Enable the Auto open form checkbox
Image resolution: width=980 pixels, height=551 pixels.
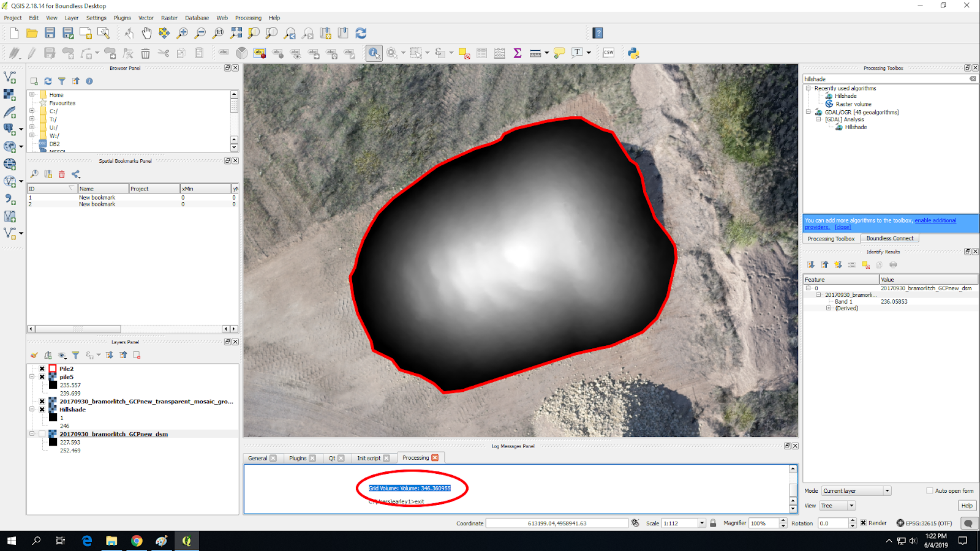tap(929, 490)
